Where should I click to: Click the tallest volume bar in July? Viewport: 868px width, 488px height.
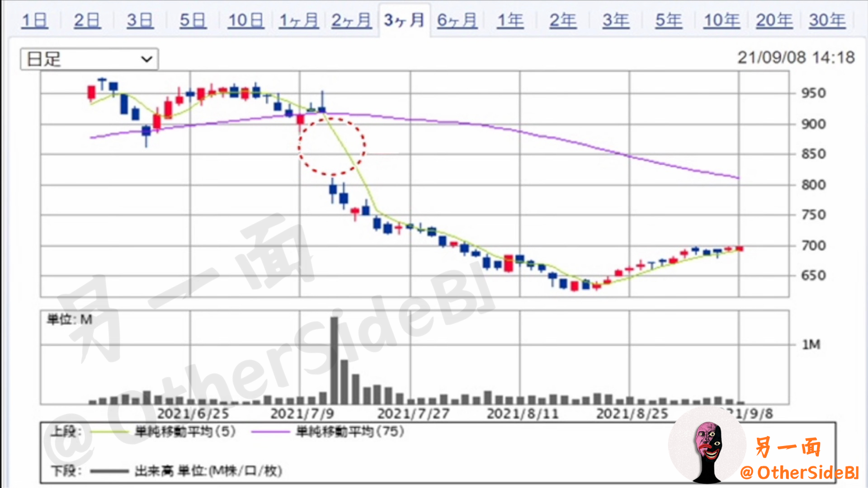pyautogui.click(x=334, y=361)
